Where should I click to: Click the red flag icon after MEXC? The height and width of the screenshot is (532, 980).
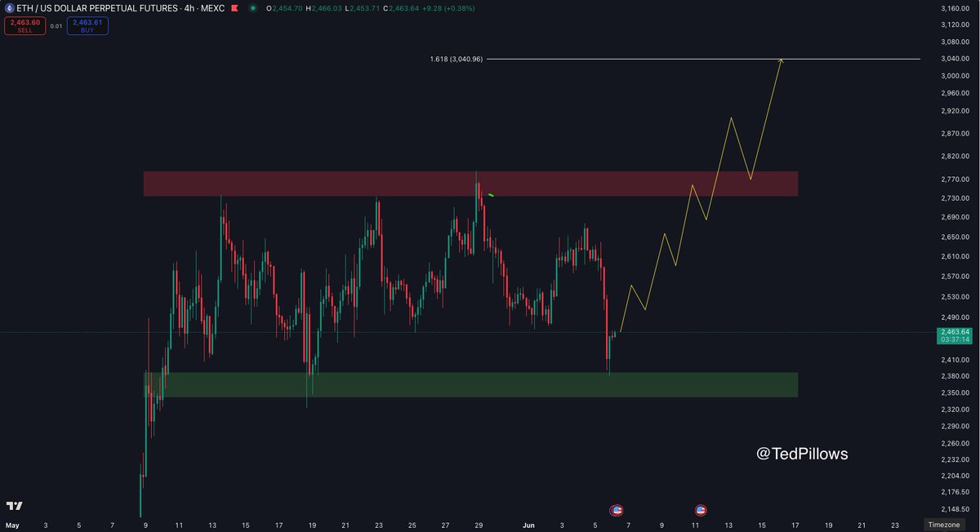(x=235, y=8)
